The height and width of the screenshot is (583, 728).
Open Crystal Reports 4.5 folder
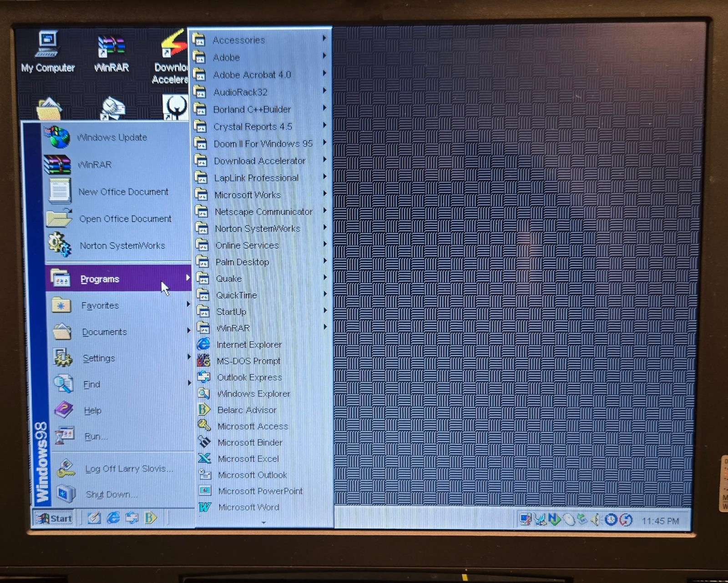260,127
